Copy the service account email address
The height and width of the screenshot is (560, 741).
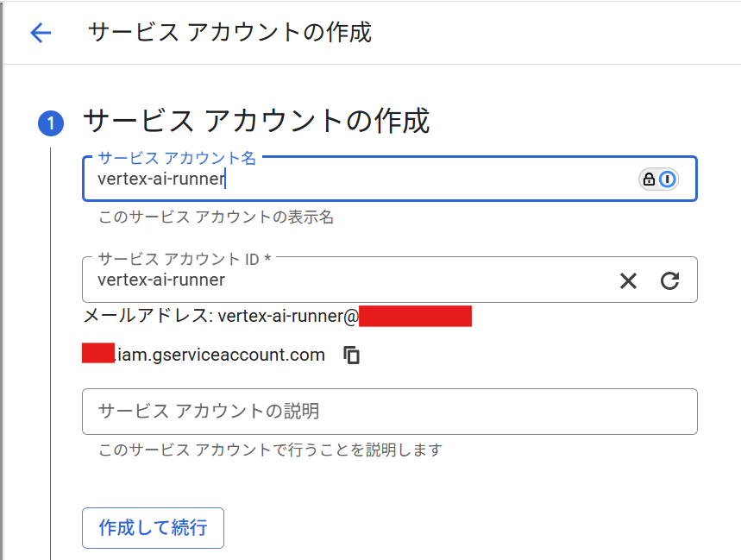351,355
